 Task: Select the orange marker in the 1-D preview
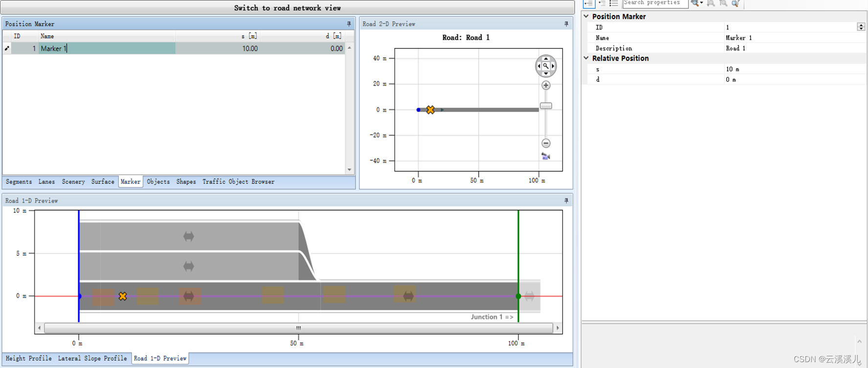pos(123,296)
